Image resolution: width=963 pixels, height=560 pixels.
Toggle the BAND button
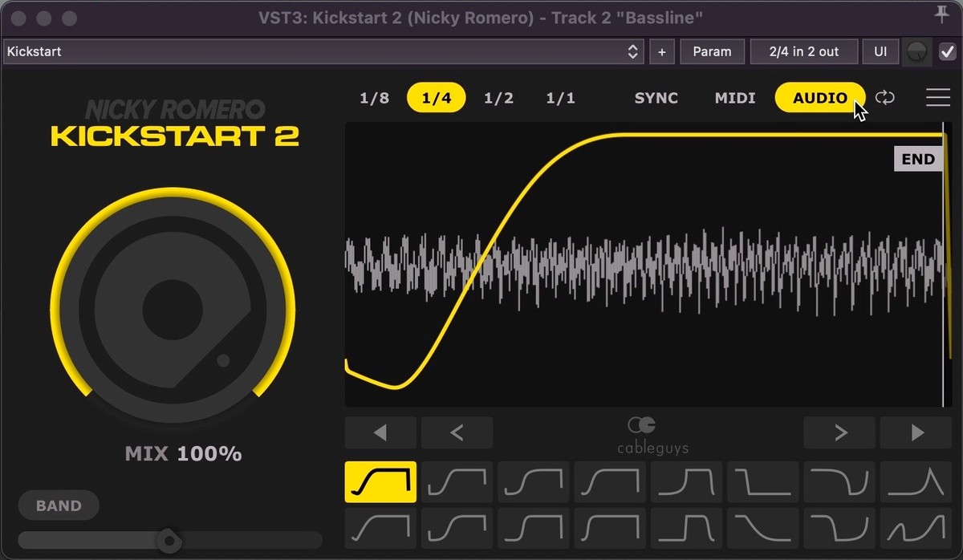pyautogui.click(x=59, y=505)
